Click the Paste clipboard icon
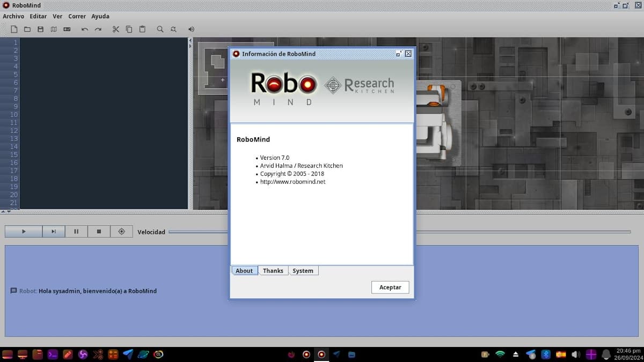This screenshot has height=362, width=644. 142,29
